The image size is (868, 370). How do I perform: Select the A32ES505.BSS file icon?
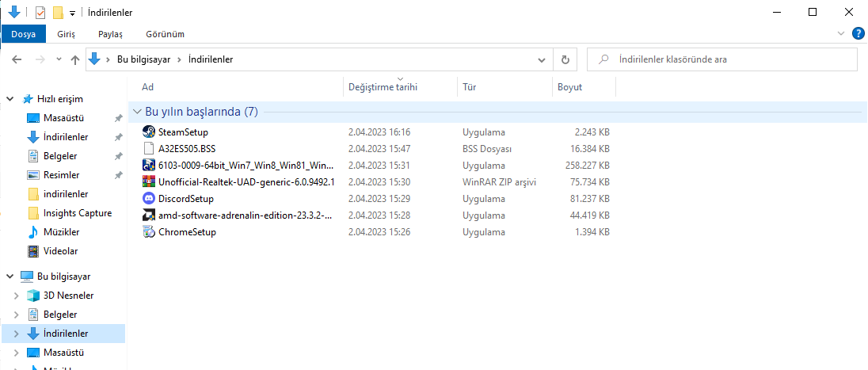148,149
